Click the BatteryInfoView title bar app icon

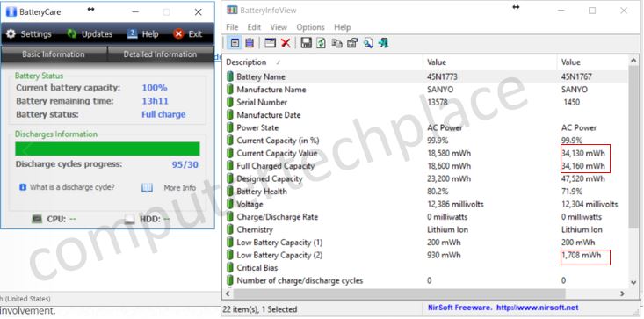(x=232, y=11)
